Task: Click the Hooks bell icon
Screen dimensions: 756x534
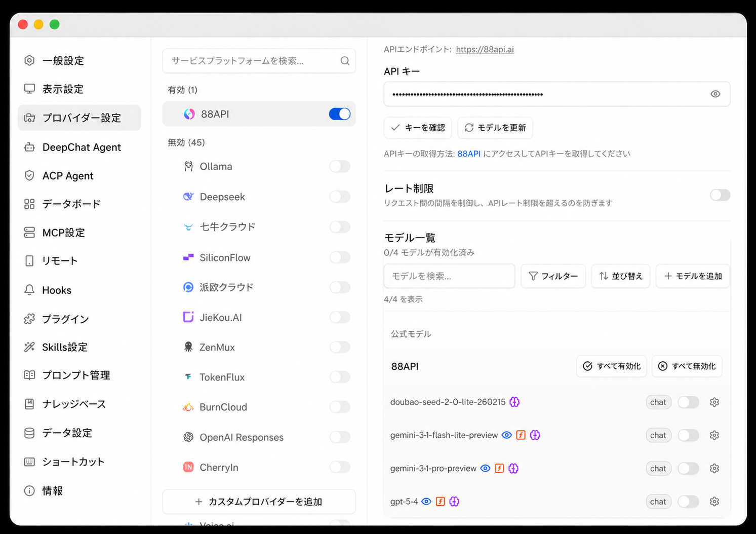Action: coord(29,290)
